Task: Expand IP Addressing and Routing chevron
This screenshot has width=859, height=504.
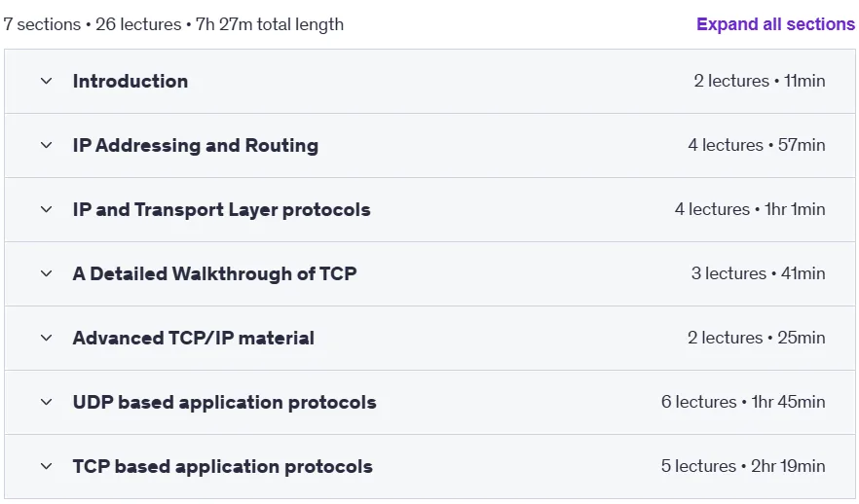Action: pyautogui.click(x=47, y=146)
